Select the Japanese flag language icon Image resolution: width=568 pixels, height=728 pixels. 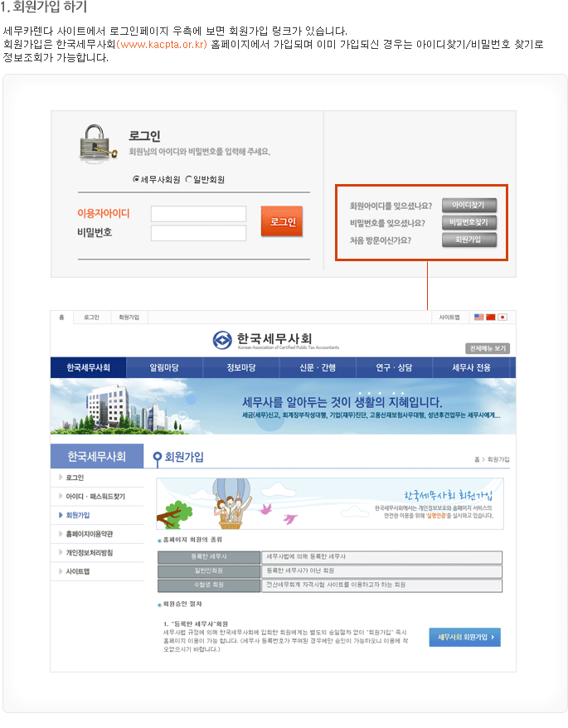point(502,317)
